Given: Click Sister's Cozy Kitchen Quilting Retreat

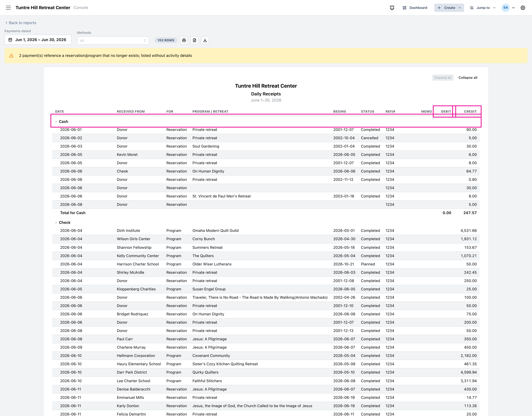Looking at the screenshot, I should point(225,364).
